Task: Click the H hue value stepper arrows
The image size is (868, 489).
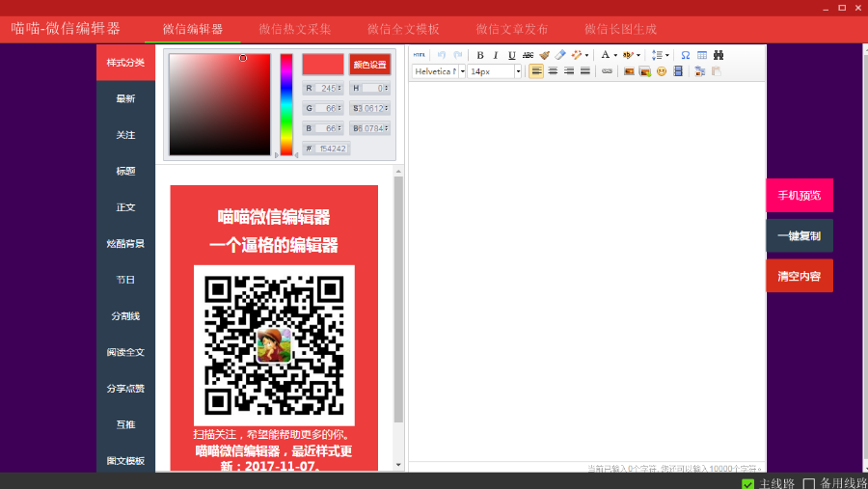Action: point(387,88)
